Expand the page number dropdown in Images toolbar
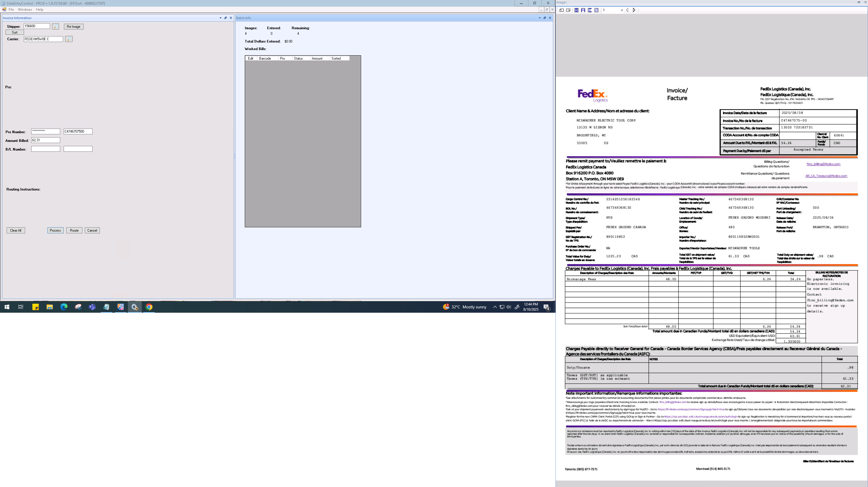 (x=622, y=10)
